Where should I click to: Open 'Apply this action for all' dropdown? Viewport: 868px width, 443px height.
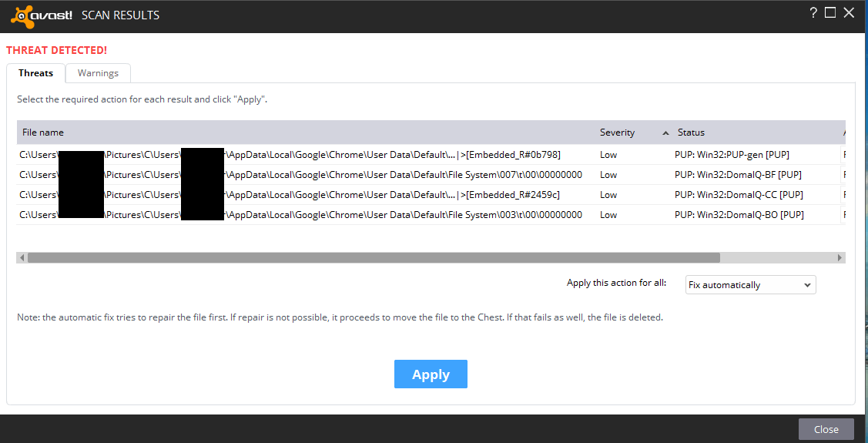(x=750, y=284)
